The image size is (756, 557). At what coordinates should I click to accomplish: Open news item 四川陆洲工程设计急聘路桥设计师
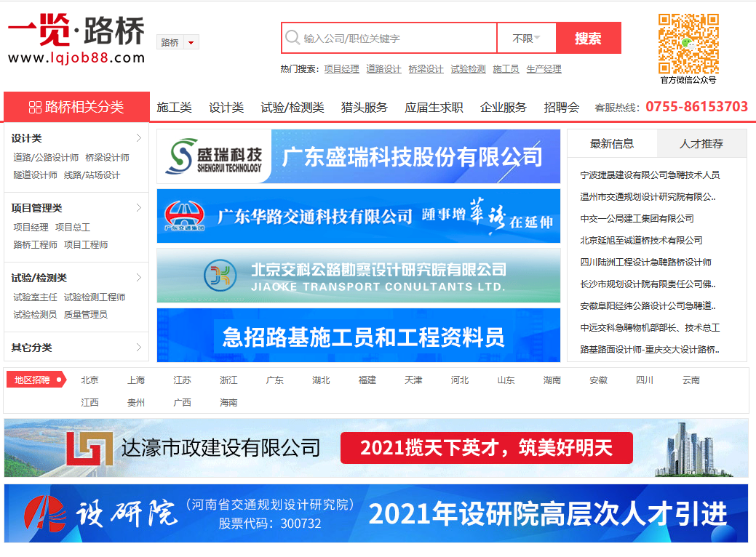coord(646,262)
